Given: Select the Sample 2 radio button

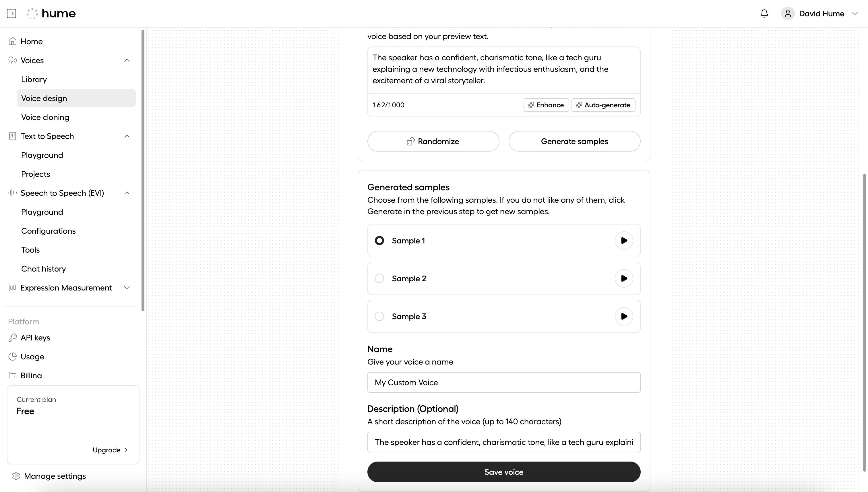Looking at the screenshot, I should point(379,278).
